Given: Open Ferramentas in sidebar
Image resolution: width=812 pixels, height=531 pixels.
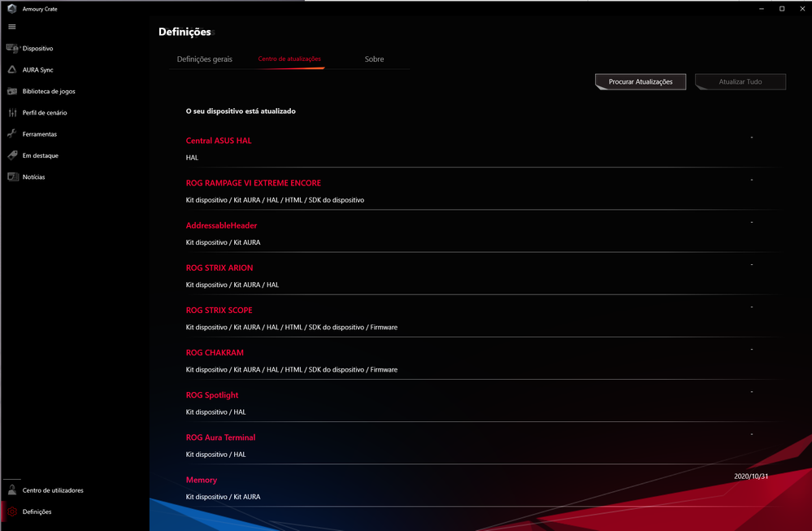Looking at the screenshot, I should click(x=39, y=134).
